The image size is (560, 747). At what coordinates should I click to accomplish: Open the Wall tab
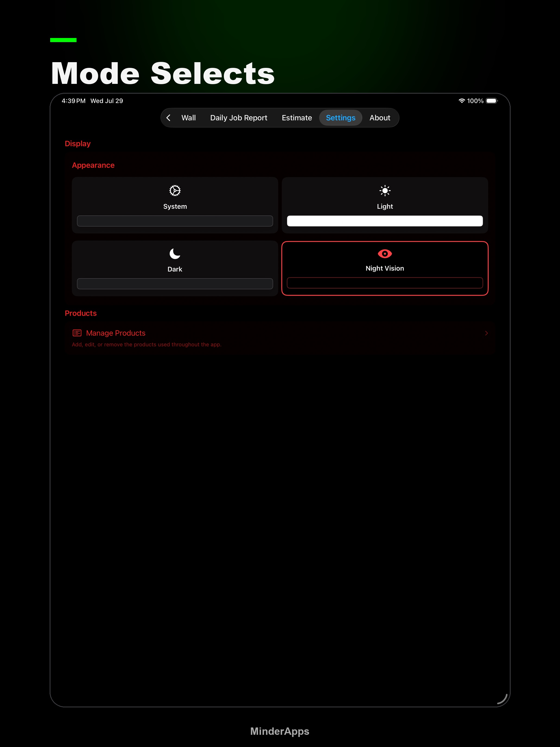[188, 118]
